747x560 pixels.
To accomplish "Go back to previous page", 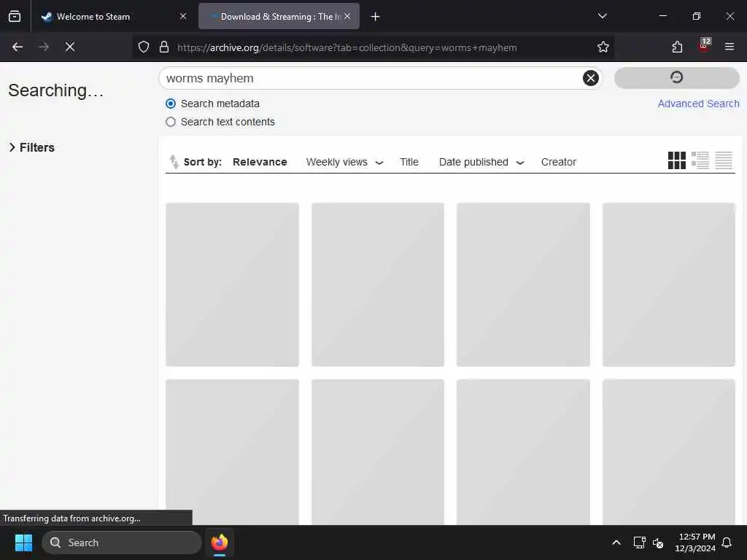I will pyautogui.click(x=18, y=47).
